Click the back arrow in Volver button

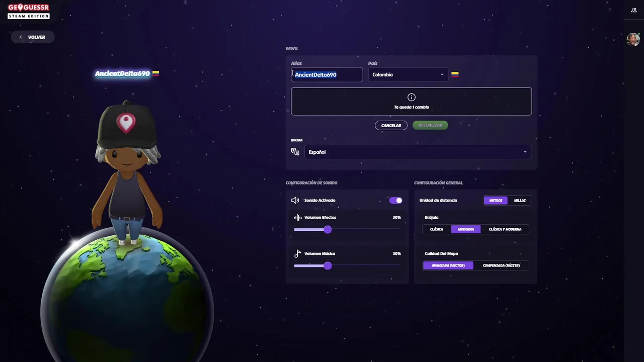(22, 37)
